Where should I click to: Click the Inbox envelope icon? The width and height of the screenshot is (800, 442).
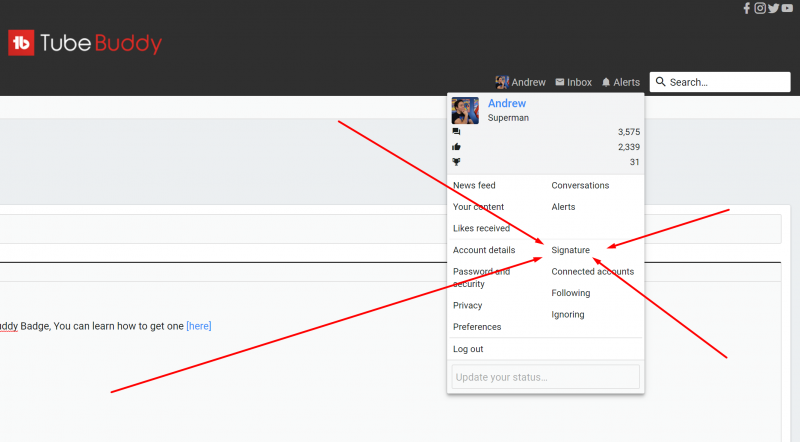560,82
